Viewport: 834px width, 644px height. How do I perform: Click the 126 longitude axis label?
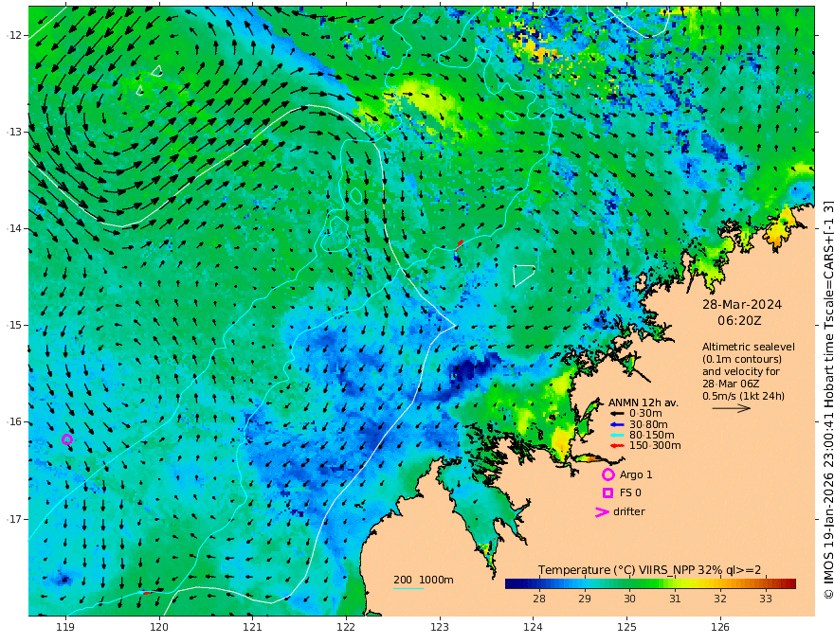(x=720, y=627)
